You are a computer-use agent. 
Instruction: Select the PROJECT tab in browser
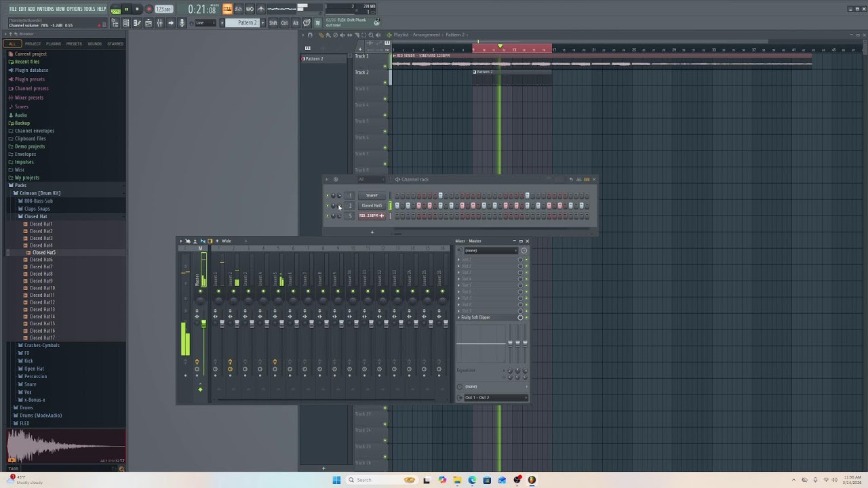(x=33, y=43)
